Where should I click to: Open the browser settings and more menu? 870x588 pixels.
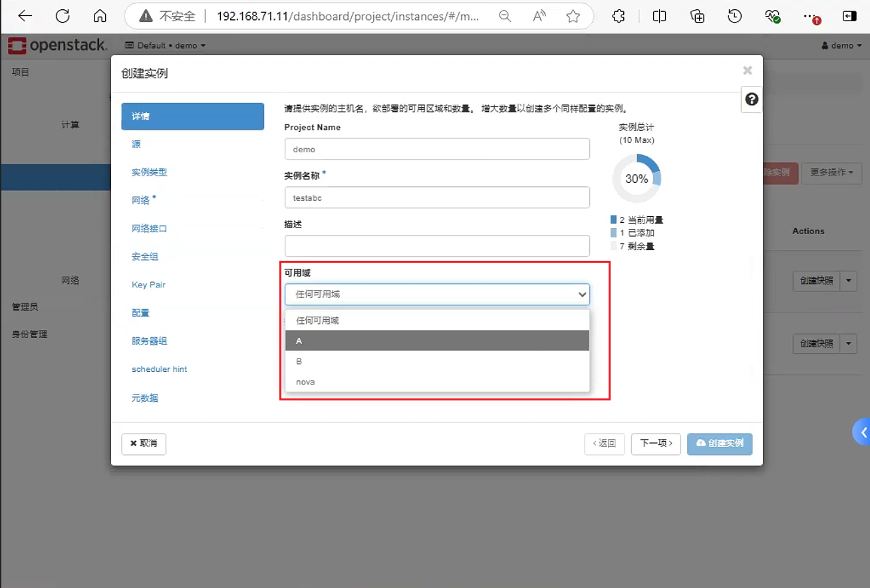click(811, 17)
